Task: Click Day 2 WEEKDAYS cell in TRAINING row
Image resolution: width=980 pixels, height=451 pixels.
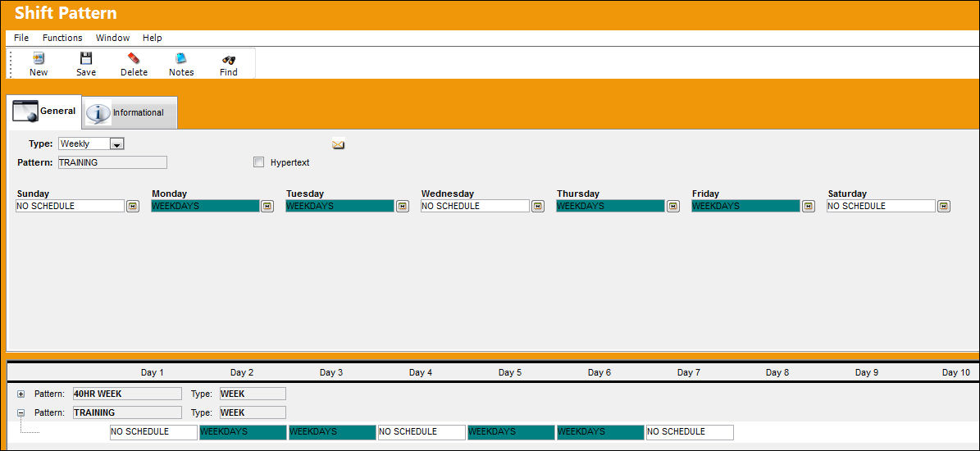Action: (243, 432)
